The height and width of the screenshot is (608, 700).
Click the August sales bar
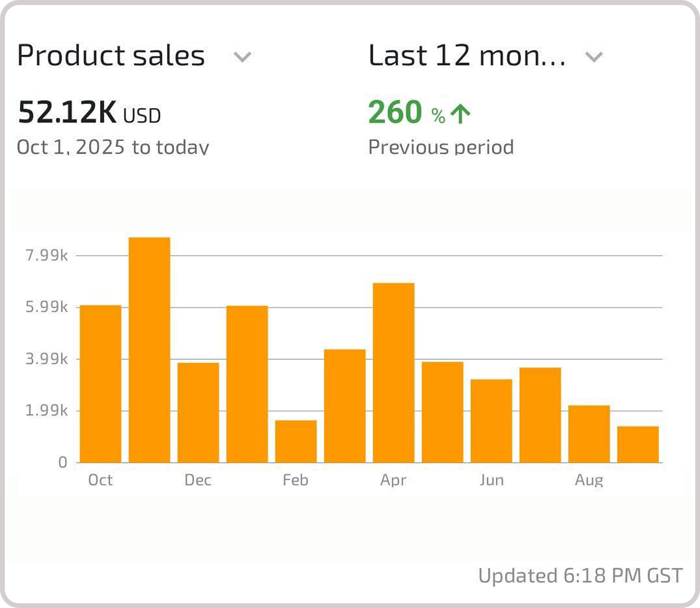pyautogui.click(x=589, y=434)
